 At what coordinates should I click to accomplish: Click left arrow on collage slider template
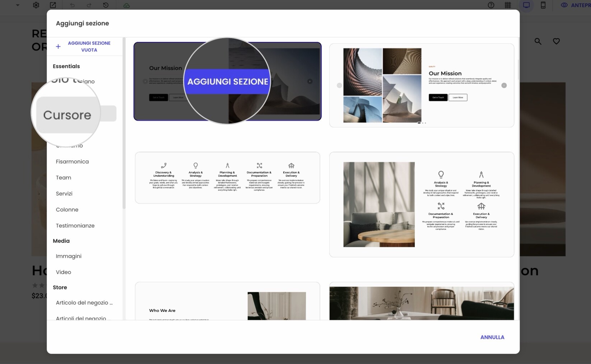(x=339, y=85)
